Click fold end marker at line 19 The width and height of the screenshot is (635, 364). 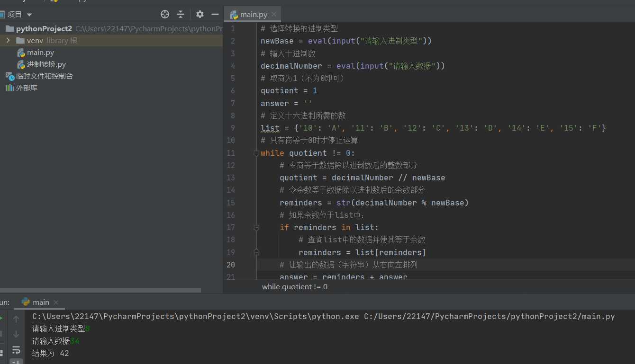(256, 252)
